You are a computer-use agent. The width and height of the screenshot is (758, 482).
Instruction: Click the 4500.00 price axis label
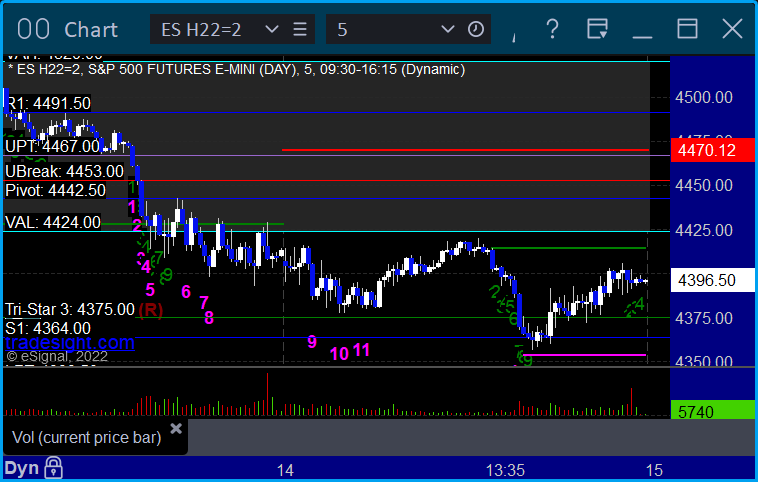coord(704,98)
